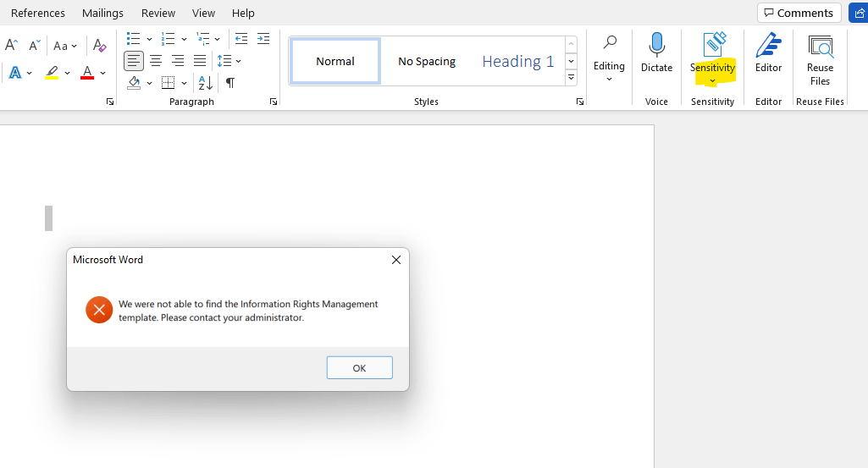Open the Change Case (Aa) menu
This screenshot has width=868, height=468.
(x=64, y=46)
